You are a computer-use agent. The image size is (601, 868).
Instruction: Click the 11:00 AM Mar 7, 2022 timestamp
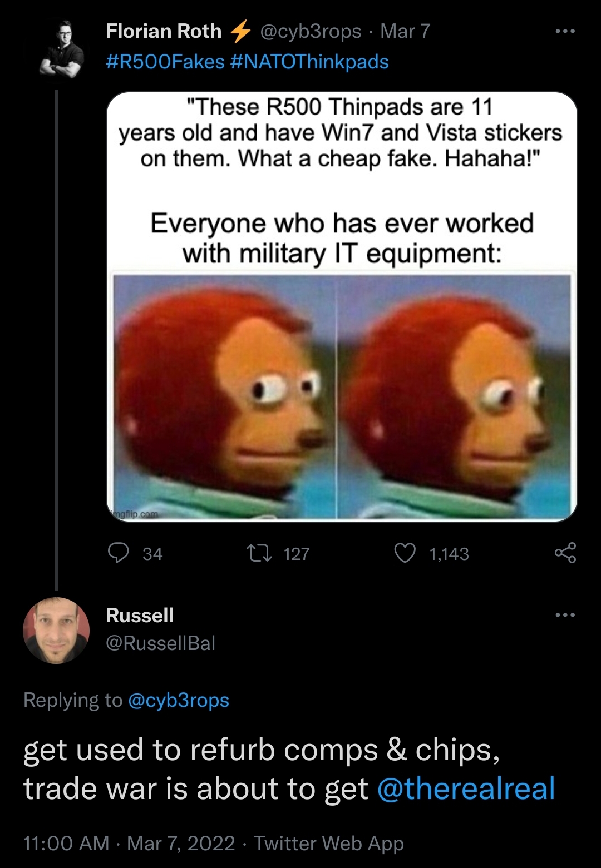tap(129, 843)
